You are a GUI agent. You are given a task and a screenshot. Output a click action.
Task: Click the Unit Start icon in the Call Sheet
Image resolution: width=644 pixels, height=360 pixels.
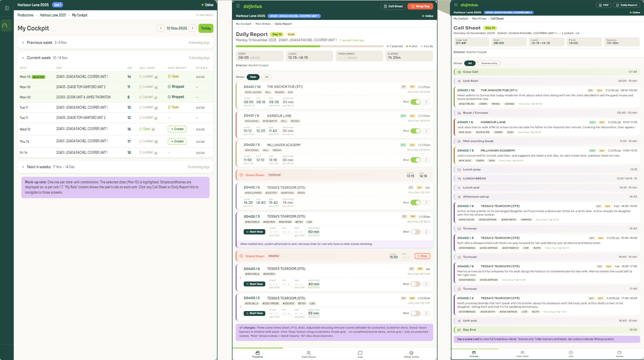coord(459,80)
